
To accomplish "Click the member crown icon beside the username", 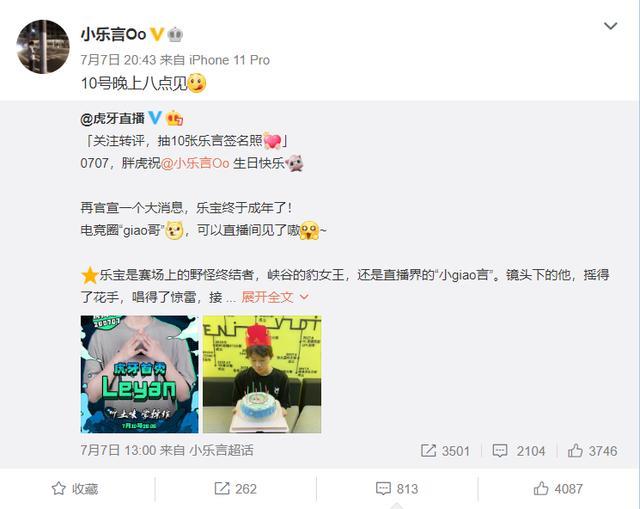I will [x=176, y=34].
